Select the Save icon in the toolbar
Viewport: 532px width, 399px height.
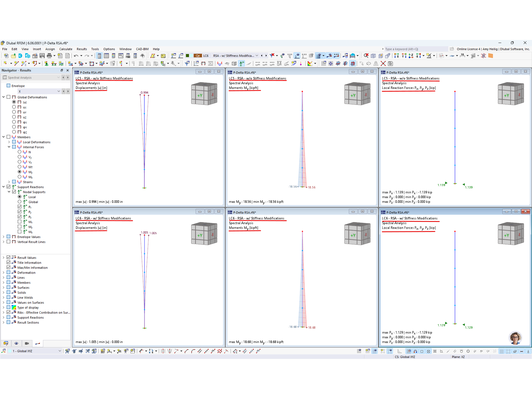(x=42, y=56)
